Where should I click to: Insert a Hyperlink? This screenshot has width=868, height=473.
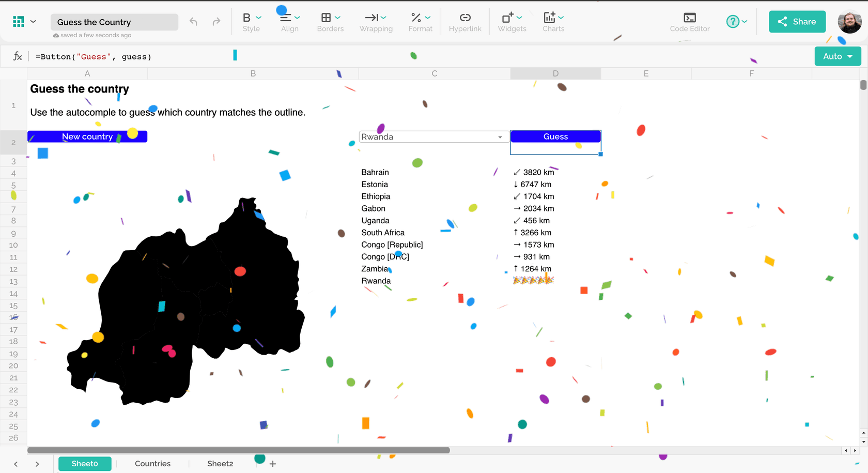[x=465, y=22]
